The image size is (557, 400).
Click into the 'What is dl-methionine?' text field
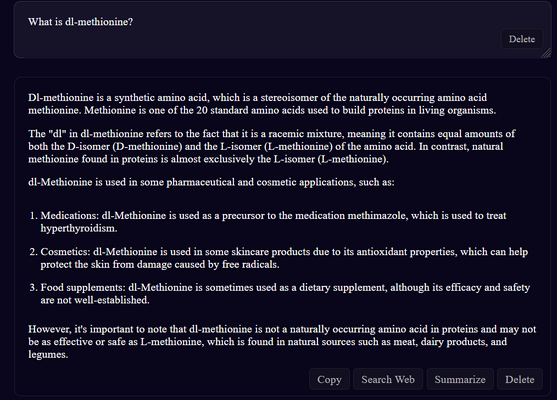pos(282,30)
